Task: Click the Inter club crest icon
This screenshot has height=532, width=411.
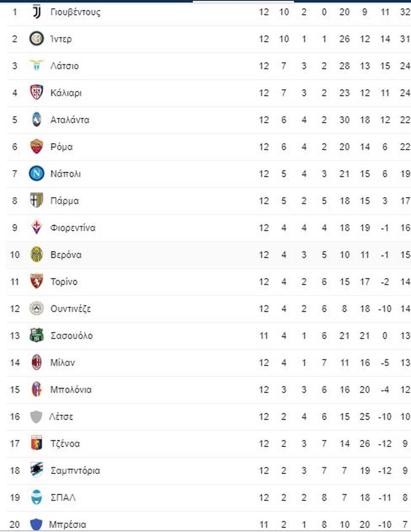Action: pyautogui.click(x=36, y=39)
